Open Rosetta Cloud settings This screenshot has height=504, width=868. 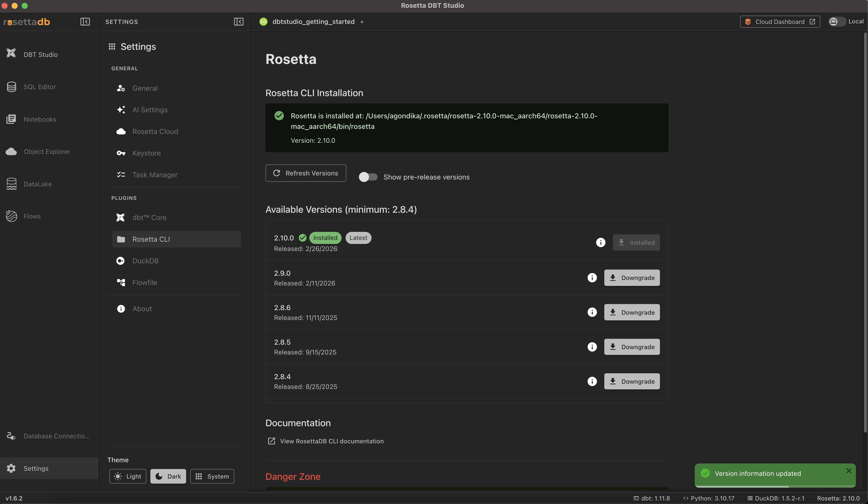pos(177,131)
